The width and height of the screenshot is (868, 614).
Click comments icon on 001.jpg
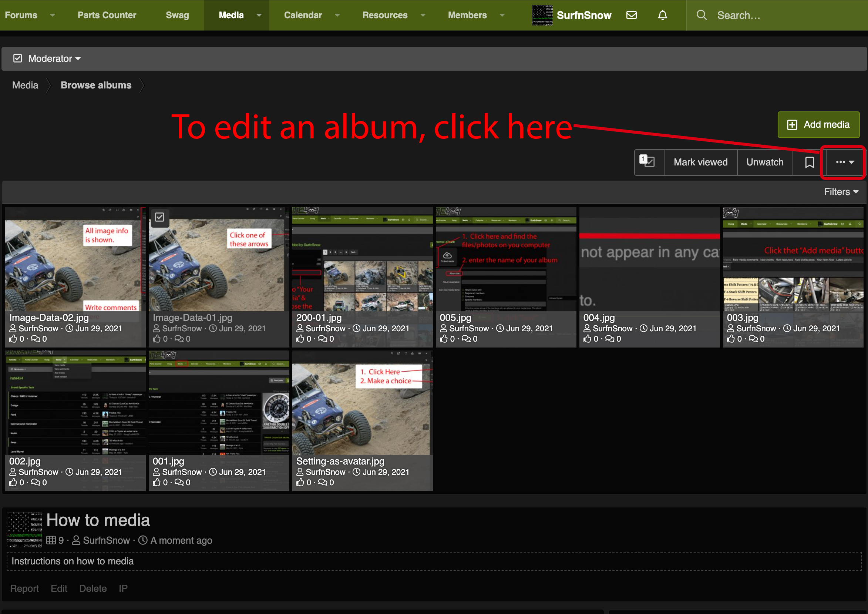coord(179,483)
